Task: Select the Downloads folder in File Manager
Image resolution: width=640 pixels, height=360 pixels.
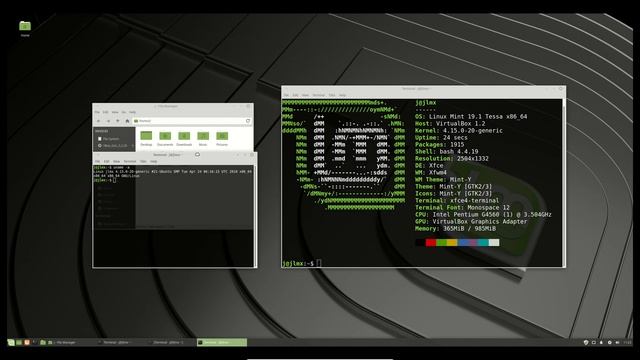Action: point(184,138)
